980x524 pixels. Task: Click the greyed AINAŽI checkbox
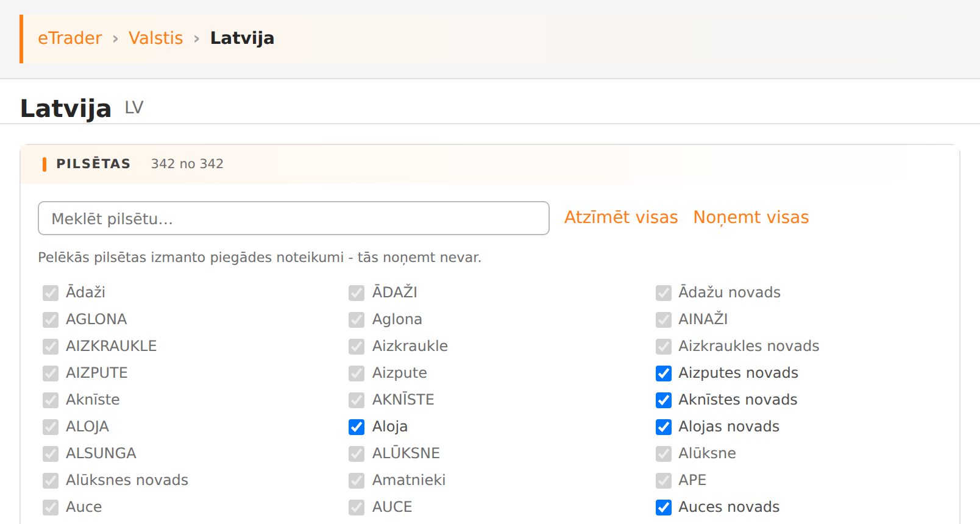click(x=664, y=320)
